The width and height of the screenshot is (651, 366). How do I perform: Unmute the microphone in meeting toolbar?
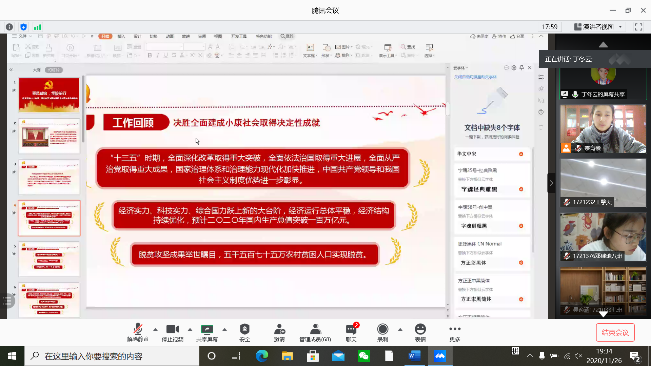click(x=137, y=332)
